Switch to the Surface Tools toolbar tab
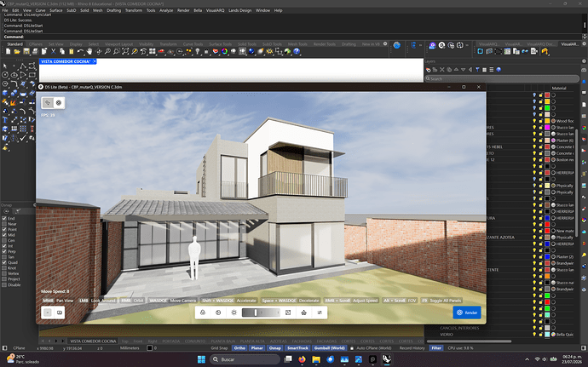The height and width of the screenshot is (367, 588). pos(220,44)
